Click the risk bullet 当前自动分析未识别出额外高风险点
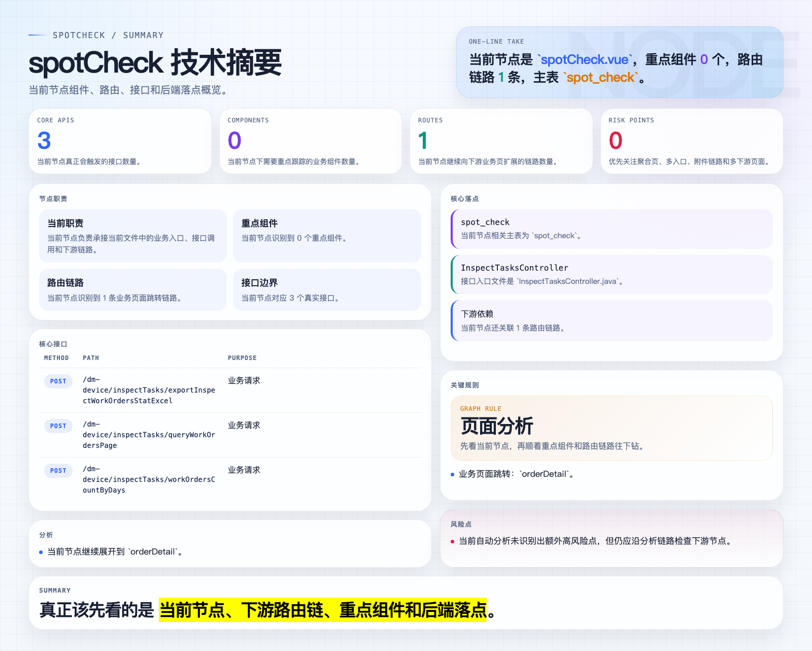The width and height of the screenshot is (812, 651). point(596,541)
